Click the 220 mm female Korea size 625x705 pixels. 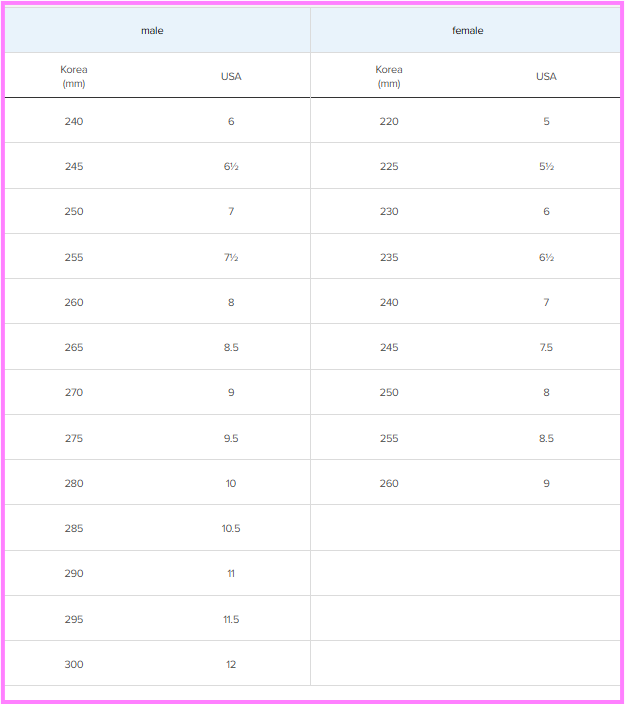pyautogui.click(x=389, y=121)
